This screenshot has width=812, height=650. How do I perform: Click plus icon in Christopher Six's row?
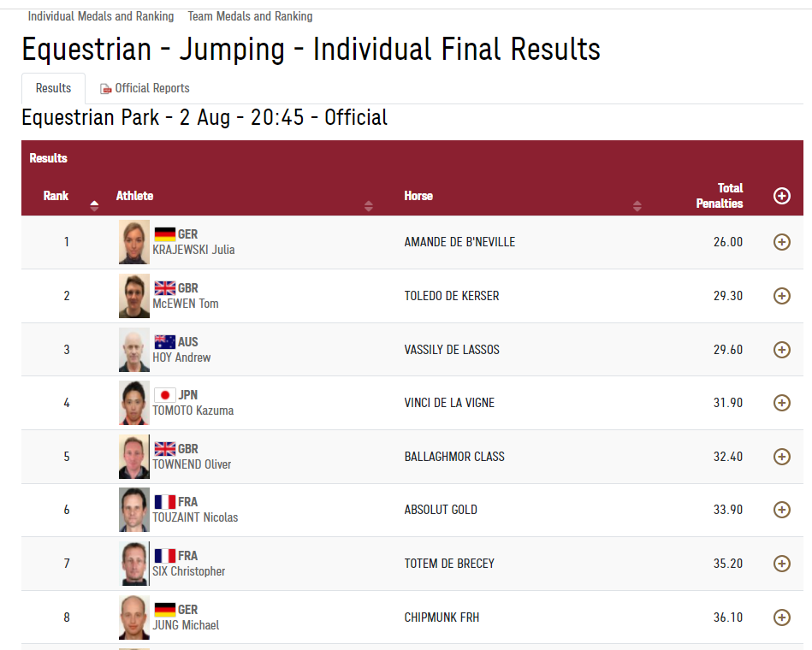(781, 564)
